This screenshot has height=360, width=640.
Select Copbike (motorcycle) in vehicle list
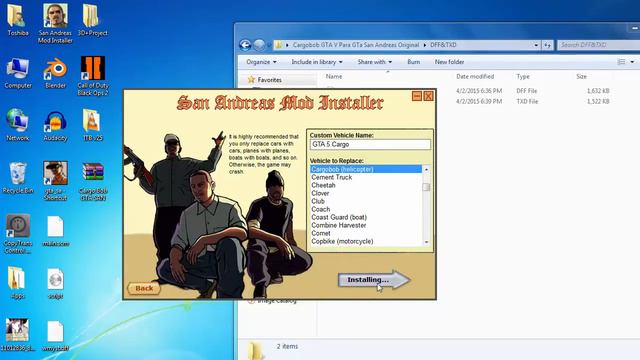(366, 241)
